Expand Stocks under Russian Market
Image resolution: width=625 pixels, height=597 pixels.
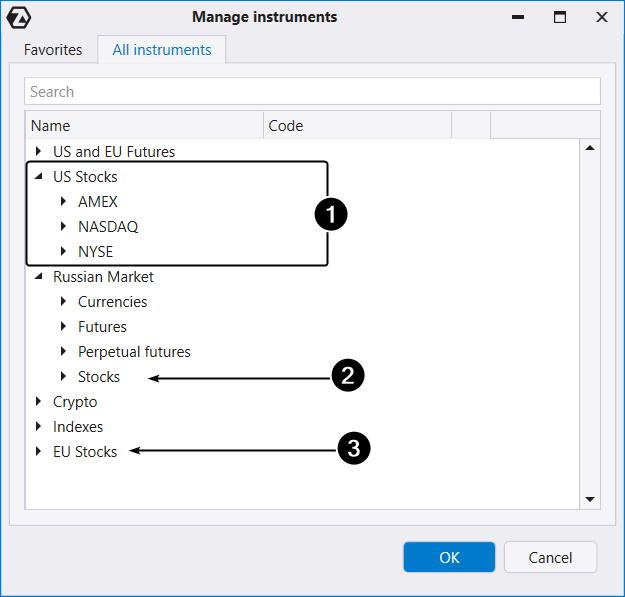point(64,377)
